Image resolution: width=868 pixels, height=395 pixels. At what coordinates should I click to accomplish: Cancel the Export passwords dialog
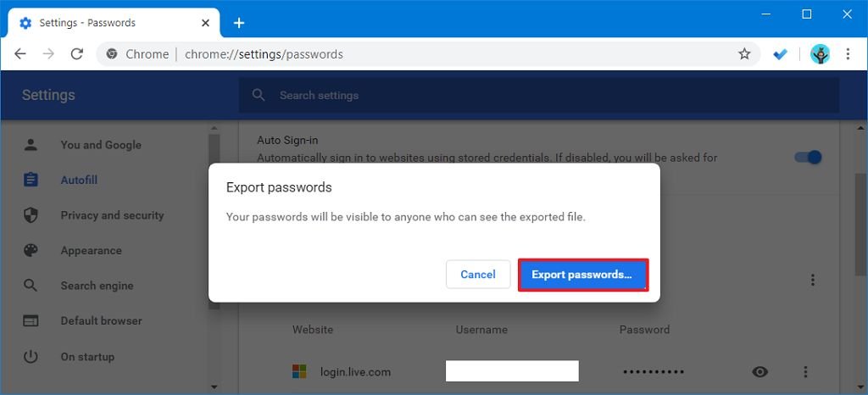tap(478, 275)
